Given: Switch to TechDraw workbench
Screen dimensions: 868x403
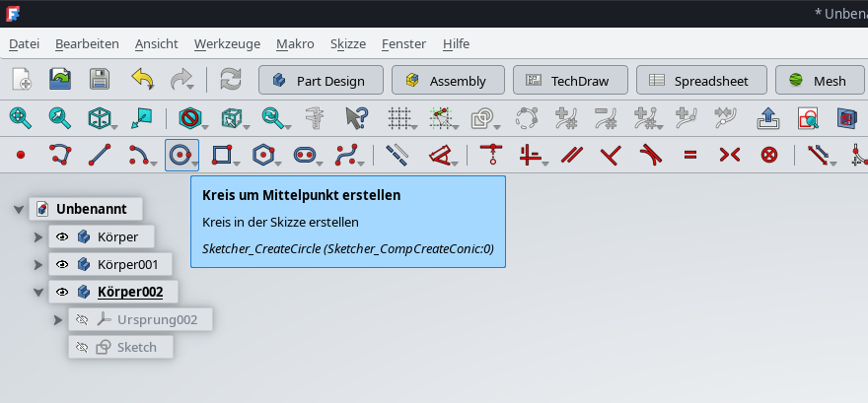Looking at the screenshot, I should pos(567,81).
